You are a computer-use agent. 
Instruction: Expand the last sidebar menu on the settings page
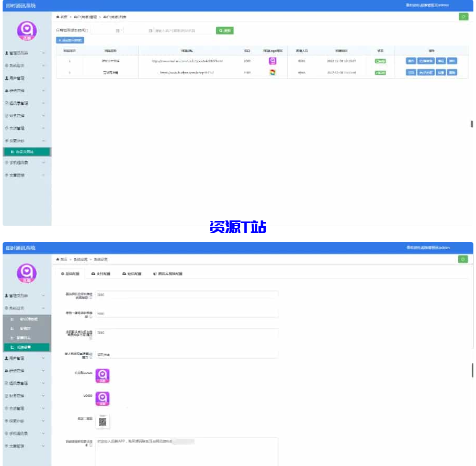click(x=26, y=446)
